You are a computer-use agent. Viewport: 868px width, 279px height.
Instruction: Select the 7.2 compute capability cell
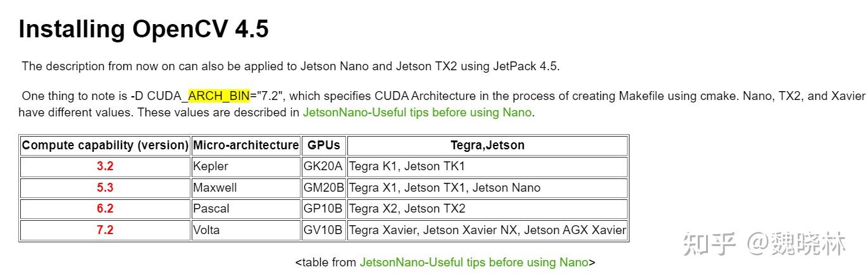[105, 230]
